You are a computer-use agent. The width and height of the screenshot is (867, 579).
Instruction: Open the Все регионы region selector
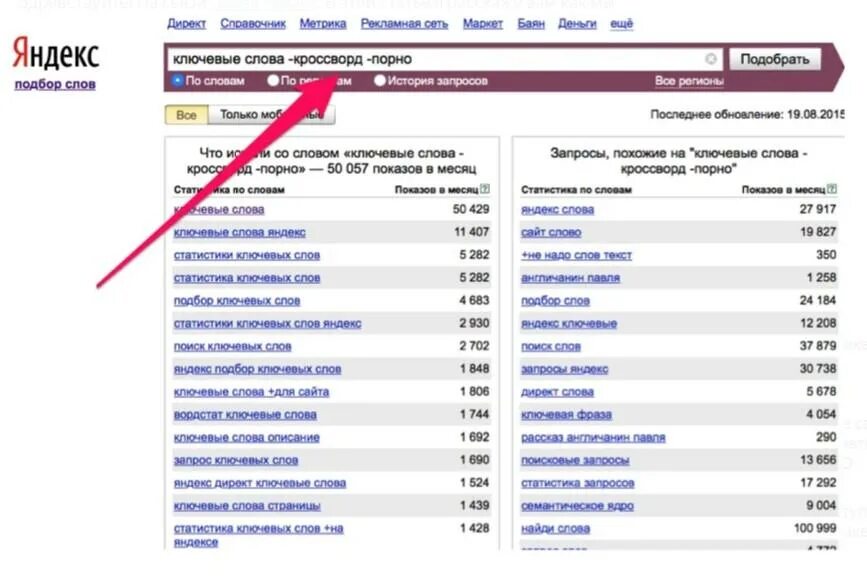pos(689,81)
